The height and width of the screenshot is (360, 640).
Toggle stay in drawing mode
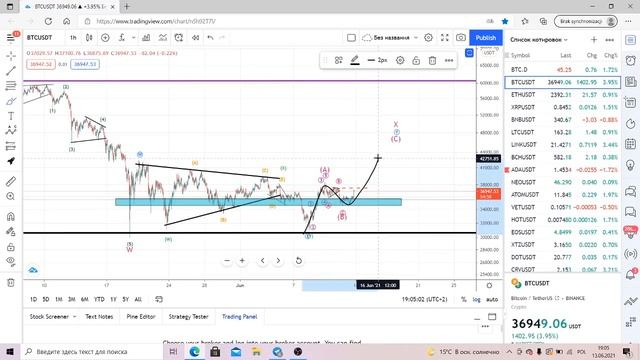pyautogui.click(x=11, y=231)
